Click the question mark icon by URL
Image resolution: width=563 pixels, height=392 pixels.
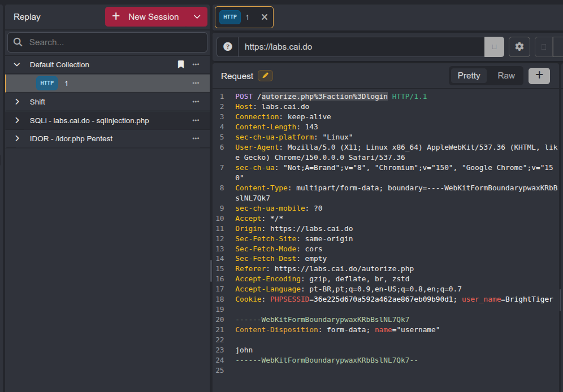(x=228, y=47)
